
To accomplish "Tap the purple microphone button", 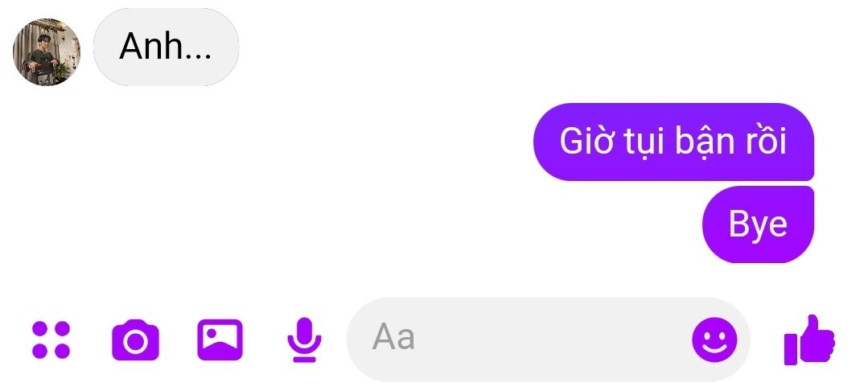I will 304,340.
